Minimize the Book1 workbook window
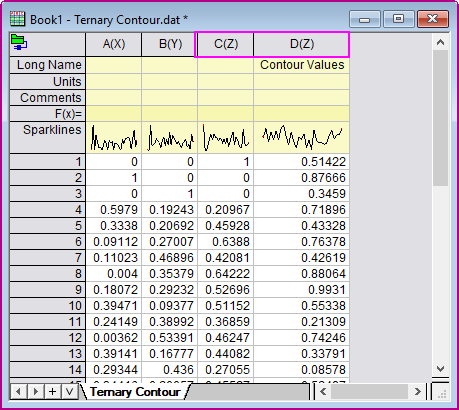459x410 pixels. 365,19
